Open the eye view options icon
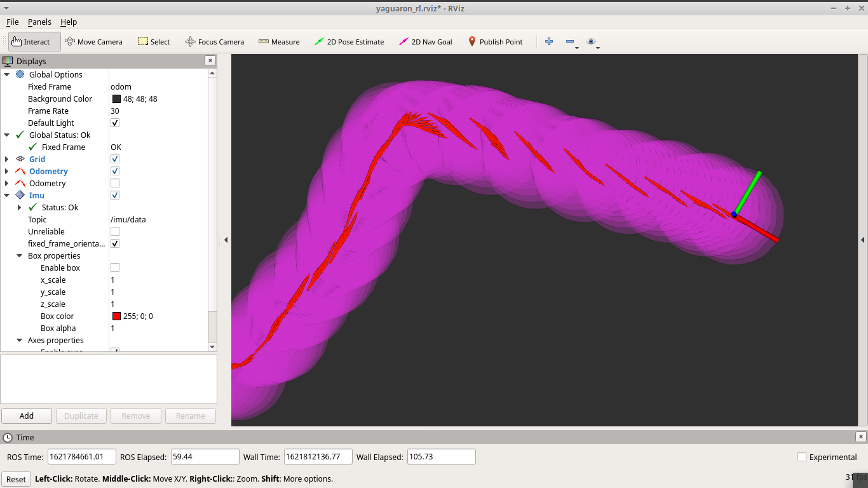Viewport: 868px width, 488px height. [x=591, y=41]
